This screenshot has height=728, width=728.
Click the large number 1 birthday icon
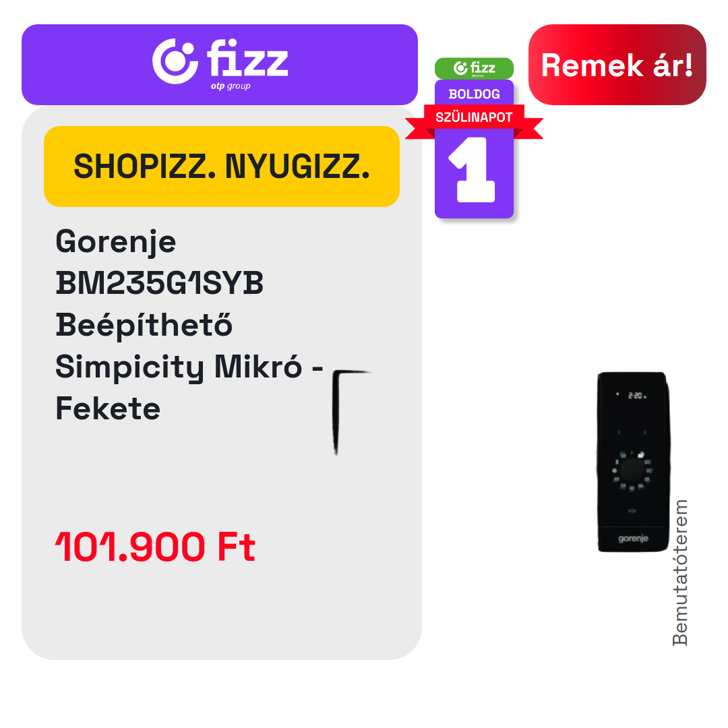(x=472, y=169)
